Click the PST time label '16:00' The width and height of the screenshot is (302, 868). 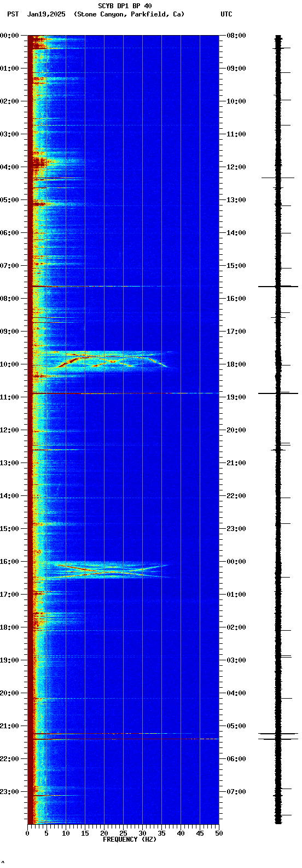pos(10,562)
